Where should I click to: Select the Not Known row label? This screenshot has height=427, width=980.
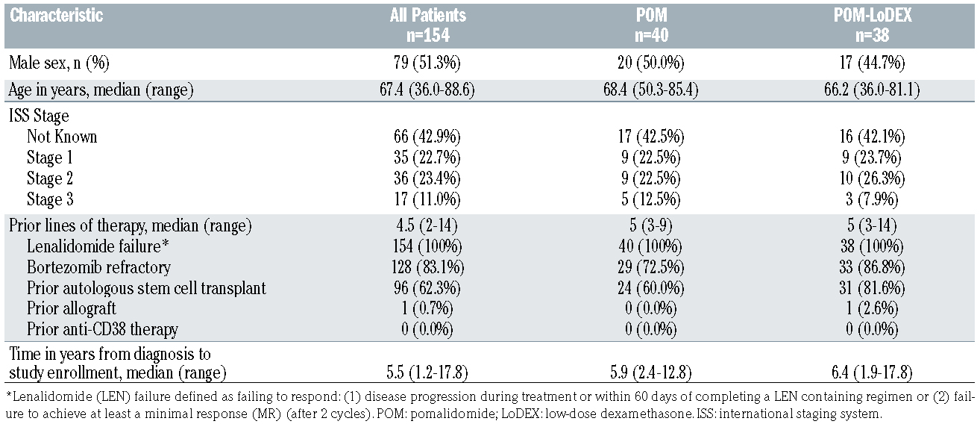tap(62, 137)
